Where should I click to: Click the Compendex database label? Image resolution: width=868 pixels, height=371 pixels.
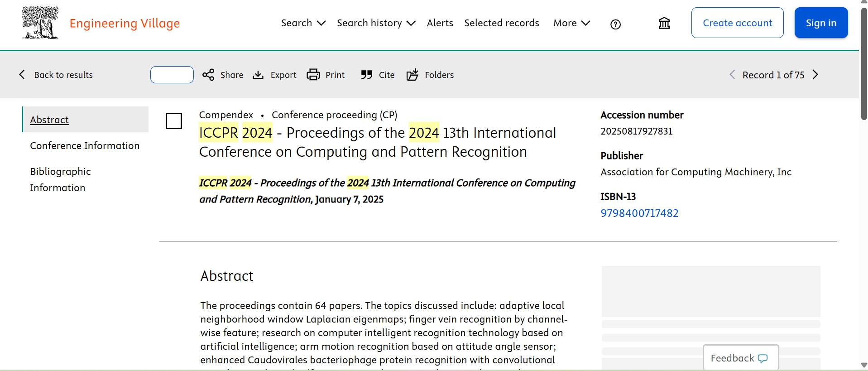pyautogui.click(x=226, y=115)
